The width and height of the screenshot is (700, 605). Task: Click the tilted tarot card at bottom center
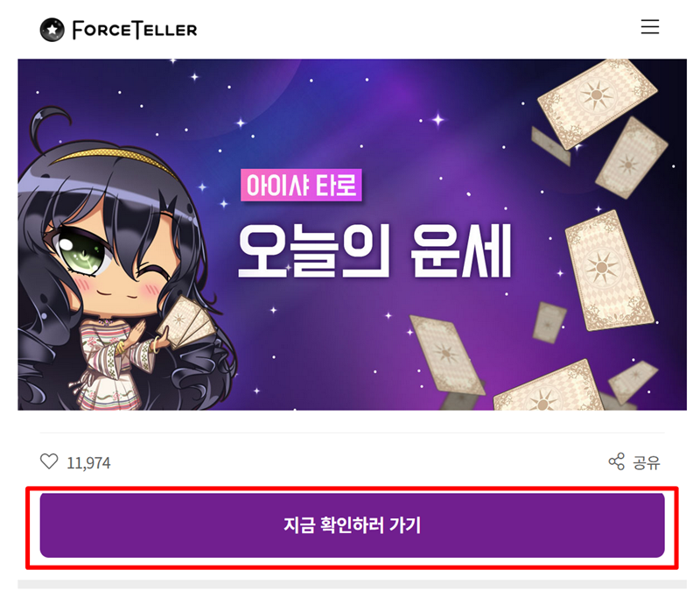coord(446,355)
